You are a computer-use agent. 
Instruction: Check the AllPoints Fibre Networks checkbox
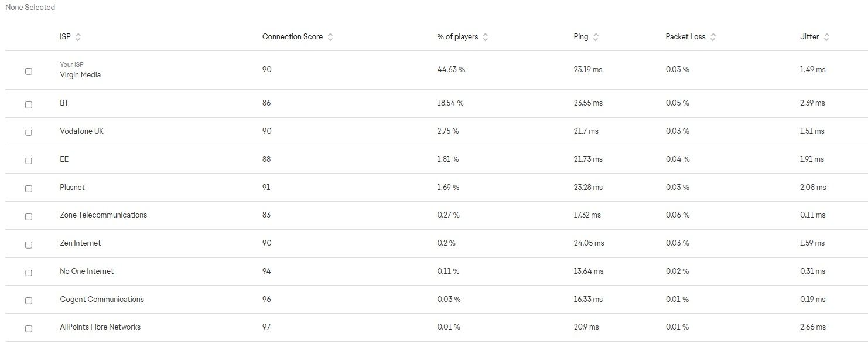click(x=29, y=329)
